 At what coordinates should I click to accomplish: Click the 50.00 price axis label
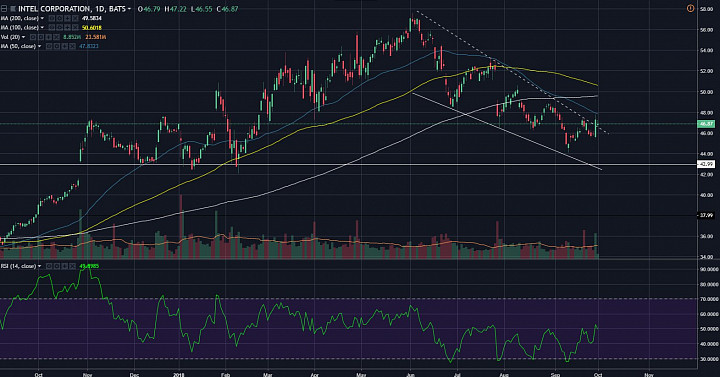(706, 92)
